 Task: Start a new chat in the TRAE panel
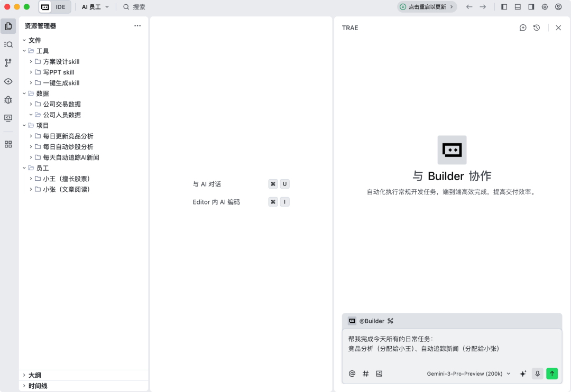[x=523, y=27]
